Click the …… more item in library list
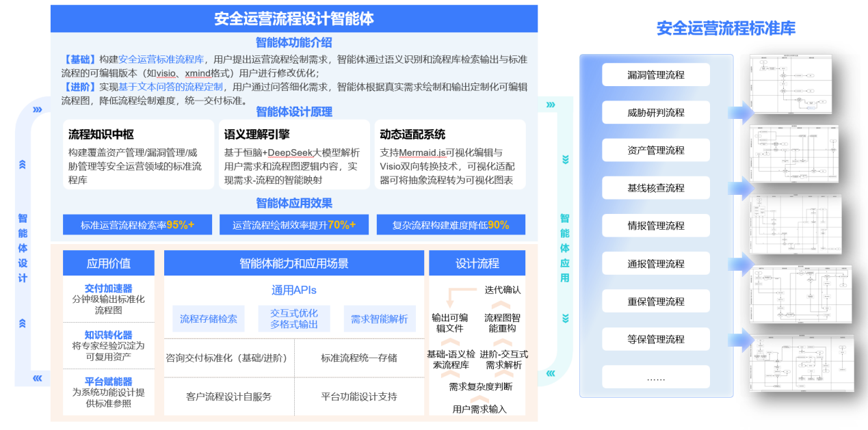This screenshot has height=430, width=868. (655, 377)
